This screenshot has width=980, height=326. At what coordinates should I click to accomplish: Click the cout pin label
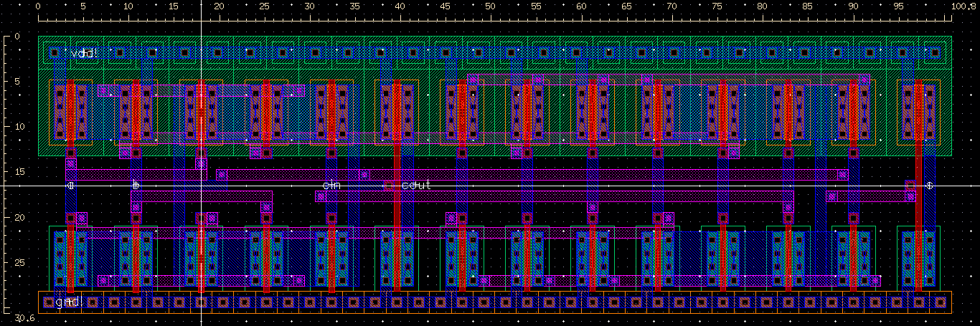pos(416,185)
